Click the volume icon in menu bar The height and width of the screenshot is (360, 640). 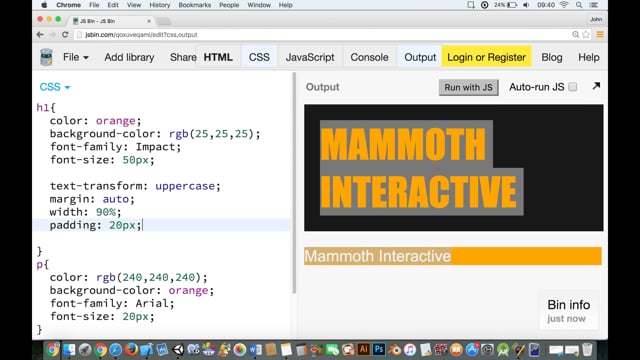[x=526, y=5]
